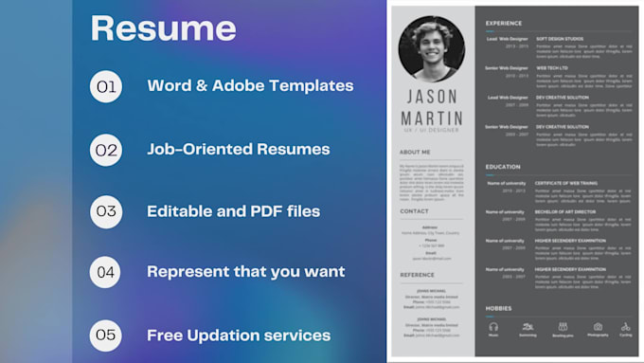Click the Swimming hobby icon
Screen dimensions: 644x363
(x=528, y=327)
